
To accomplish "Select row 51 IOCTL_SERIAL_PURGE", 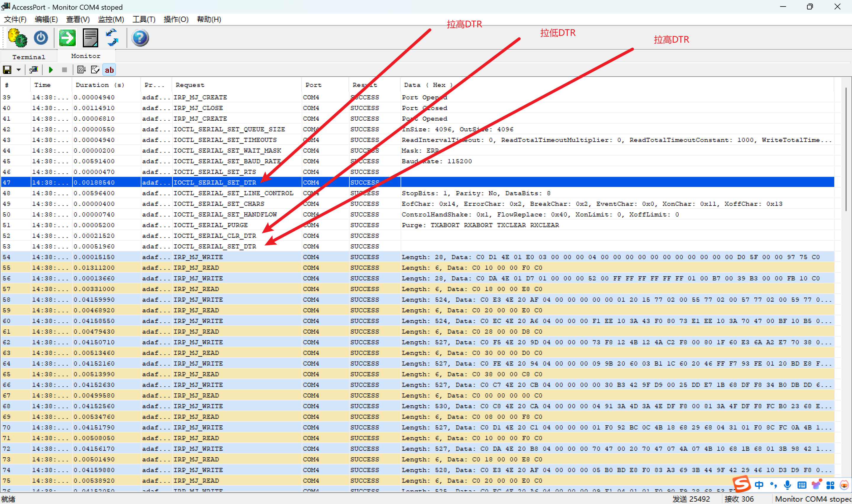I will (417, 225).
